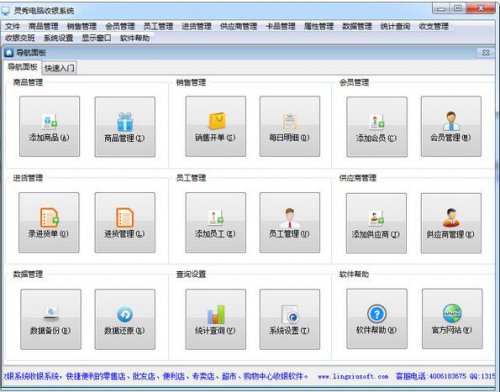Click 添加供应商 (J) icon button
This screenshot has height=392, width=500.
click(376, 223)
